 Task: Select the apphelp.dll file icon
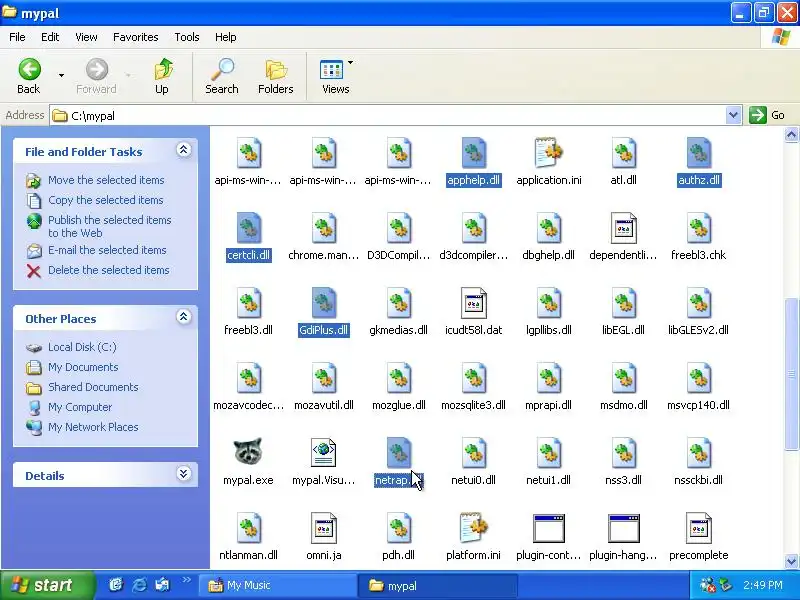point(473,153)
